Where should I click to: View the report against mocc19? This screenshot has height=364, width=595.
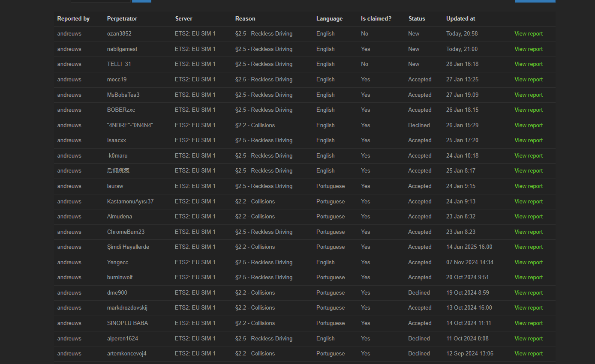coord(528,80)
